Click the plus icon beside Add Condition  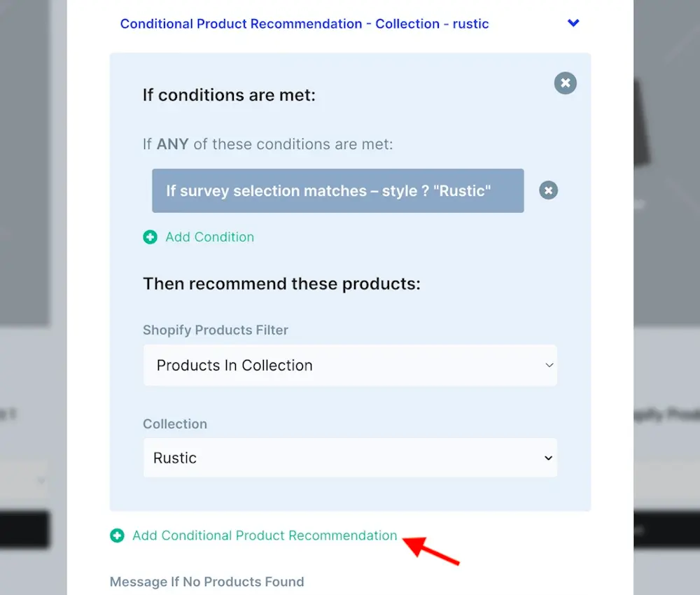coord(150,237)
